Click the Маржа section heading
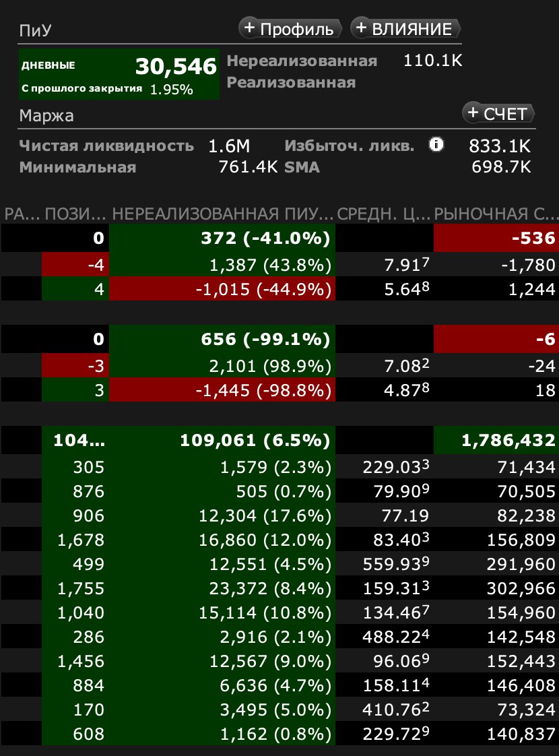Screen dimensions: 559x756 46,116
